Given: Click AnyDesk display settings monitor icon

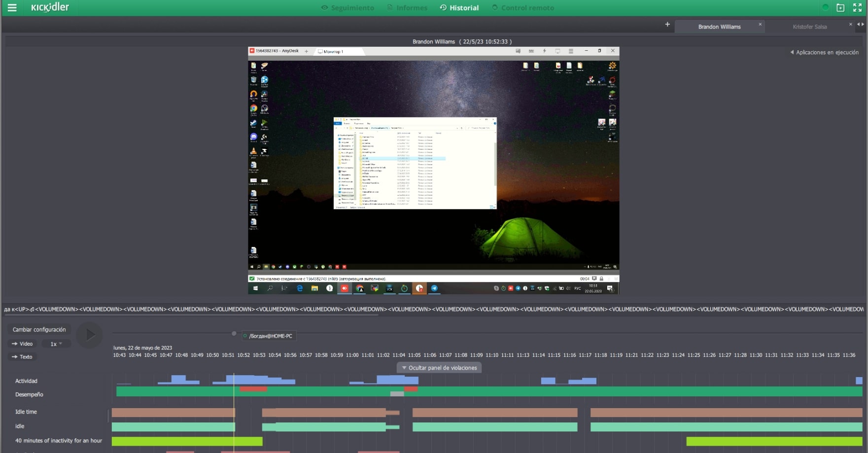Looking at the screenshot, I should pyautogui.click(x=558, y=51).
